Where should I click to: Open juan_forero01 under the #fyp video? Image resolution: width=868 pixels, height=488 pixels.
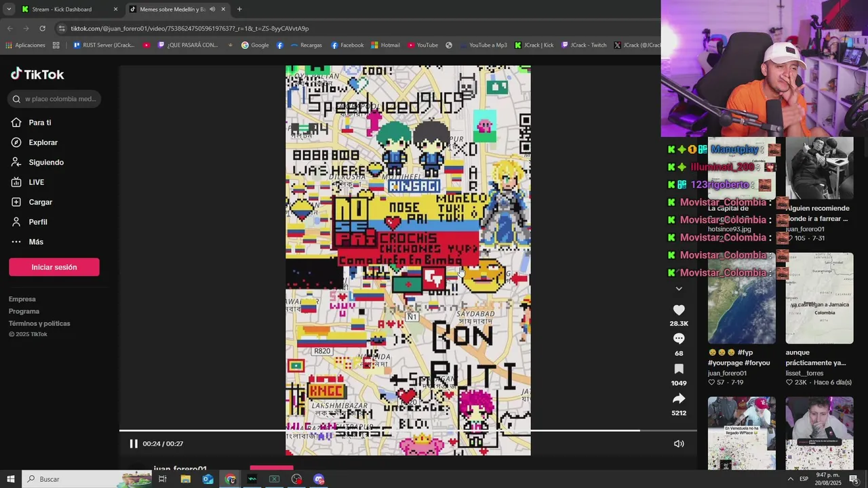click(727, 373)
